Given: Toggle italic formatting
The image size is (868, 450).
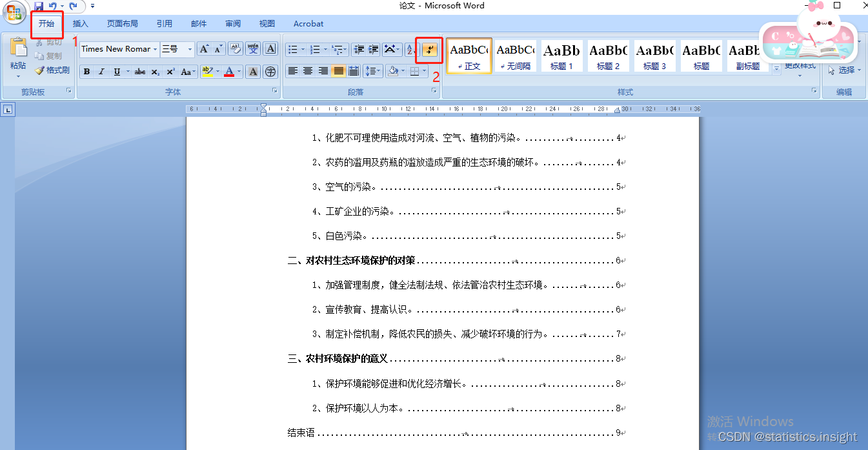Looking at the screenshot, I should pos(101,72).
